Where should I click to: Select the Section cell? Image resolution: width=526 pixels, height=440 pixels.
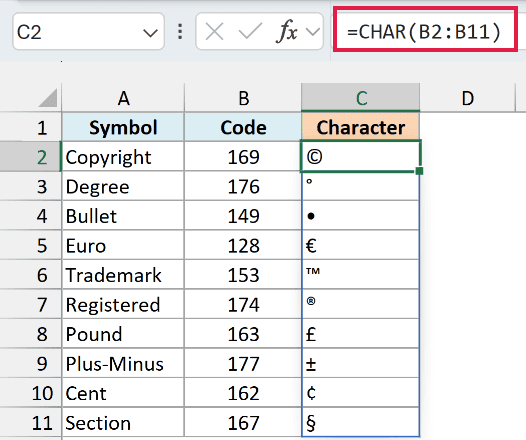[123, 423]
